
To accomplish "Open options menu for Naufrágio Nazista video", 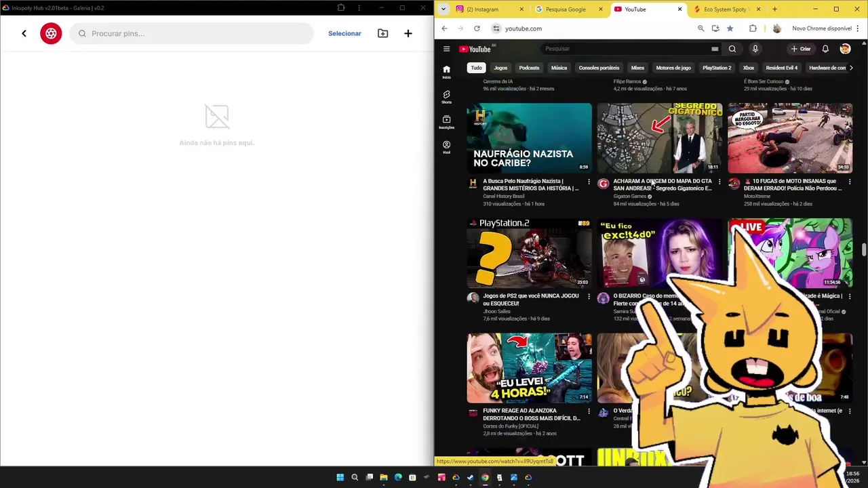I will point(589,182).
